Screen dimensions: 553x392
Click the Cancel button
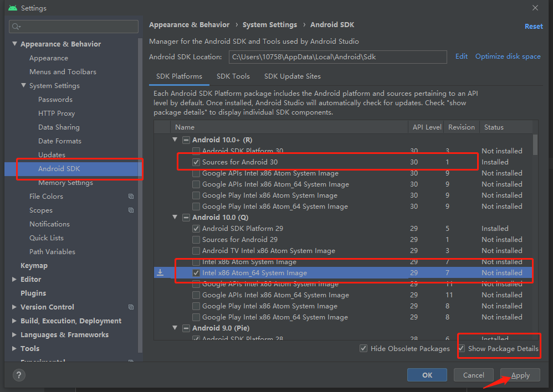pos(473,375)
